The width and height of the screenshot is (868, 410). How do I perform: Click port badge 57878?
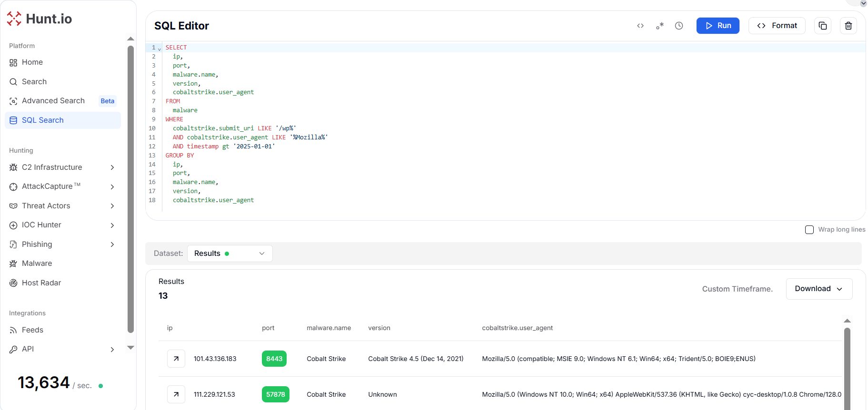click(276, 394)
